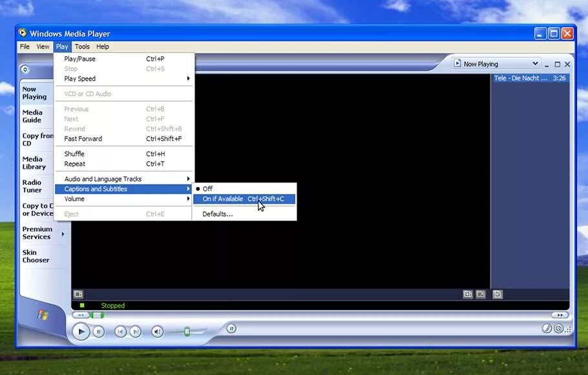
Task: Click inner pane close X button
Action: 567,65
